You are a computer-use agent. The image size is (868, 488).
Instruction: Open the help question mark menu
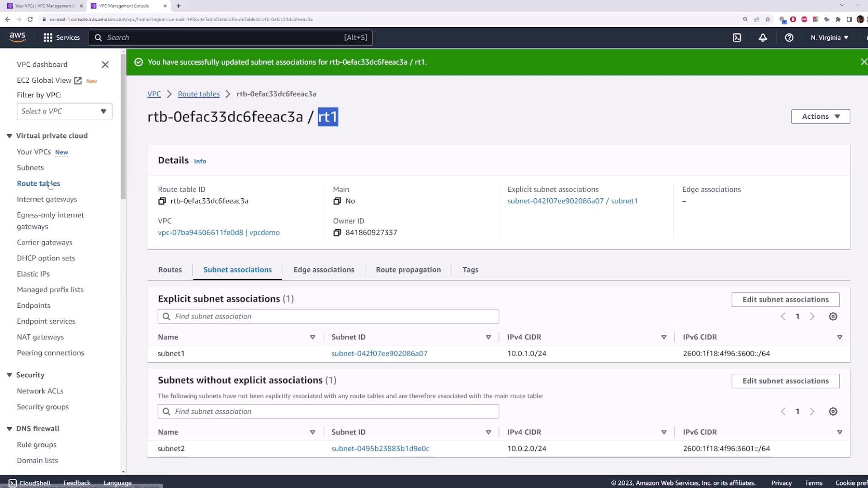789,38
